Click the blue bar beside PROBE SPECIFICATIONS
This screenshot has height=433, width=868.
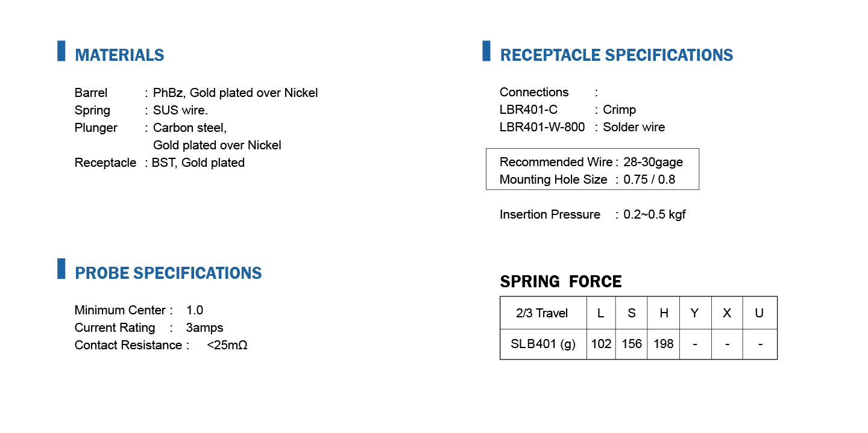[61, 269]
